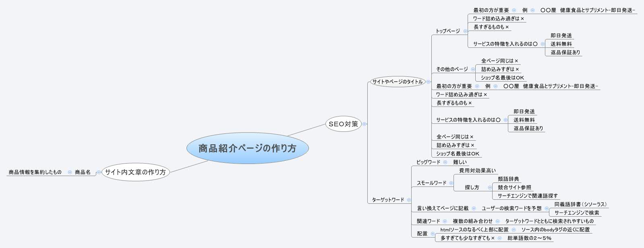Collapse the トップページ node children
The height and width of the screenshot is (248, 644).
point(465,31)
